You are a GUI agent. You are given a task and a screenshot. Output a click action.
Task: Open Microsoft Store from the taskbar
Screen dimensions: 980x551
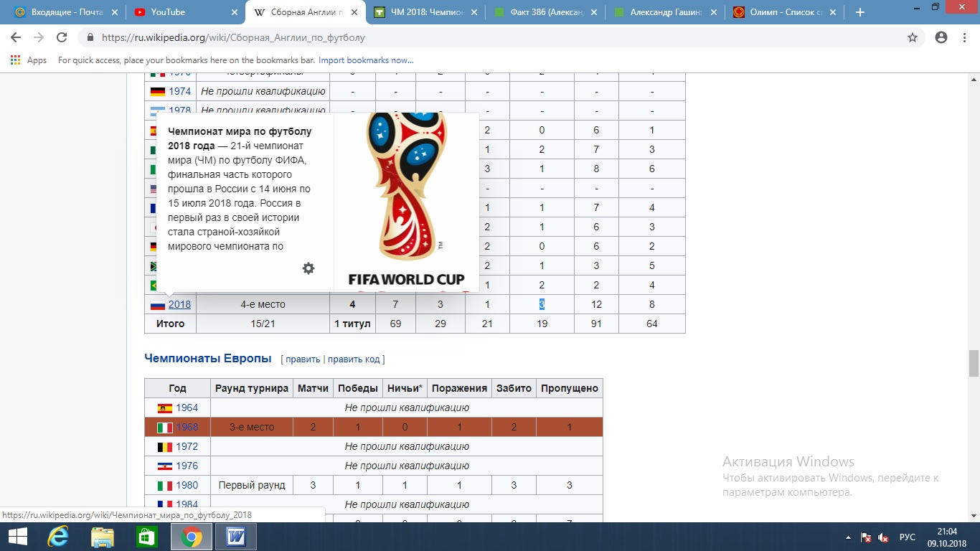click(146, 537)
